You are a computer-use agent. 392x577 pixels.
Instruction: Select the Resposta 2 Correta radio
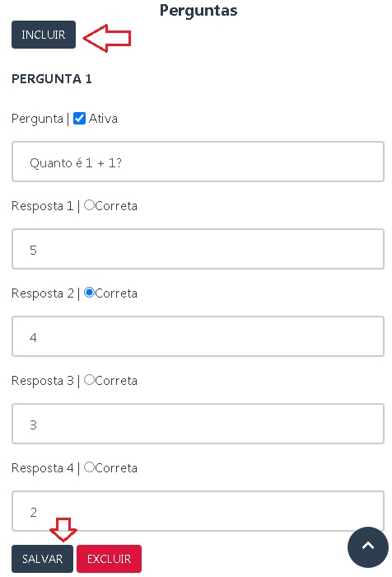click(x=90, y=293)
